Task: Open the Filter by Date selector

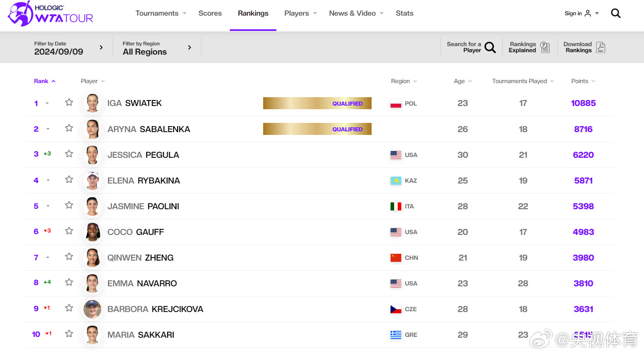Action: (x=68, y=48)
